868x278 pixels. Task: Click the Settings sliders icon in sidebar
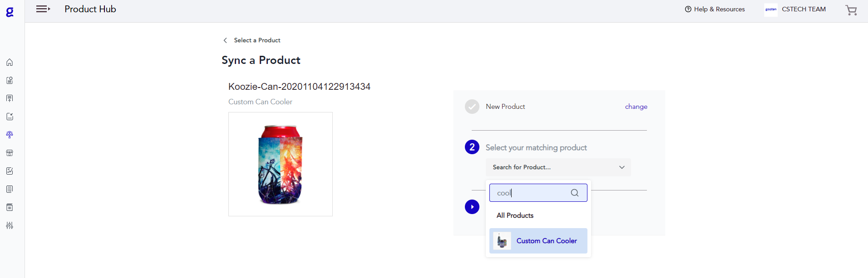pos(10,225)
